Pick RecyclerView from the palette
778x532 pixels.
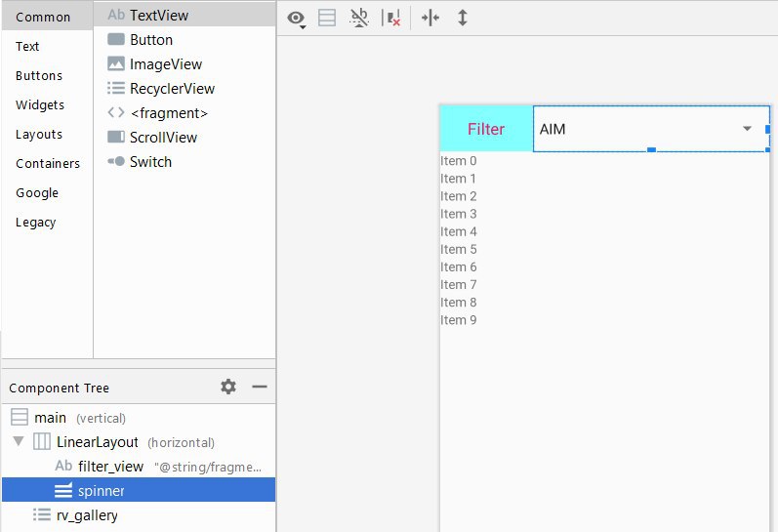(184, 88)
